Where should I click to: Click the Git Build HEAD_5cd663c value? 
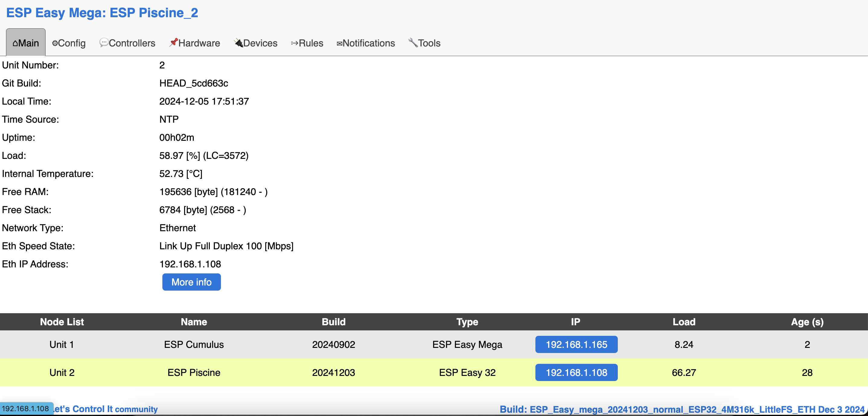click(193, 83)
